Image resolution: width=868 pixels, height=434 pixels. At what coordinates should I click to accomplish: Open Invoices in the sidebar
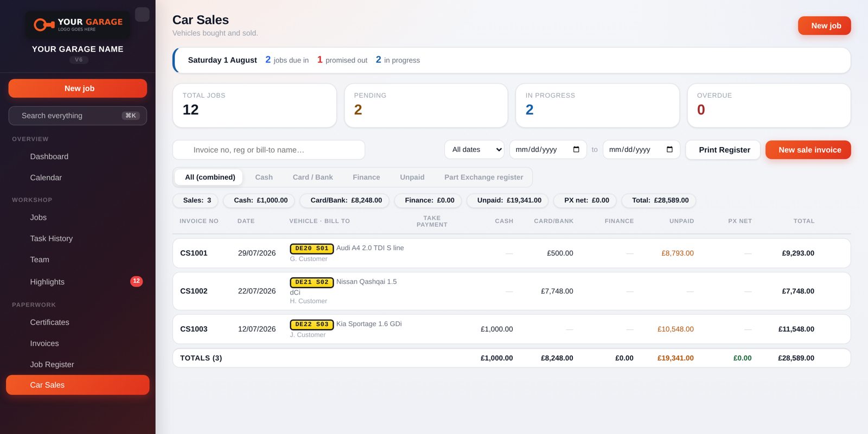(78, 343)
